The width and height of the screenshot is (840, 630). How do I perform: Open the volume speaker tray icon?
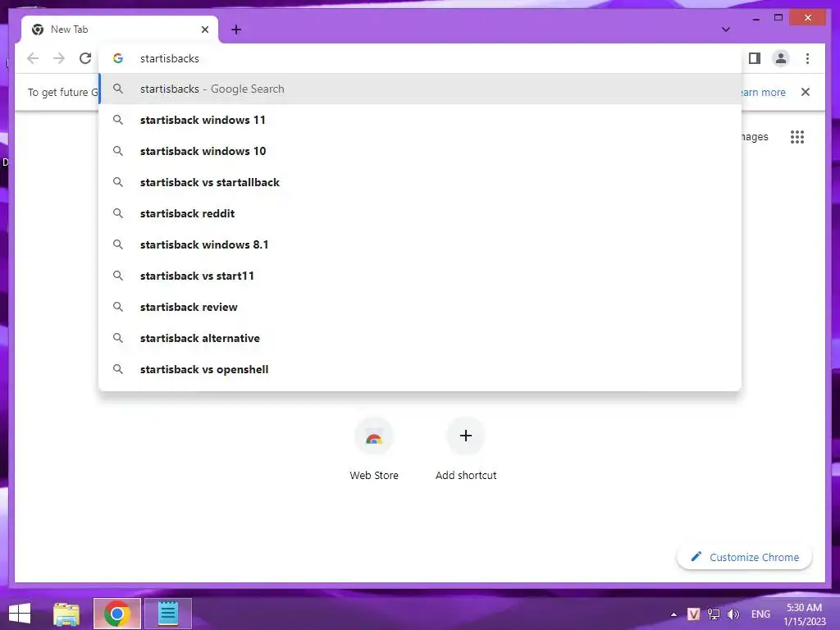click(733, 614)
